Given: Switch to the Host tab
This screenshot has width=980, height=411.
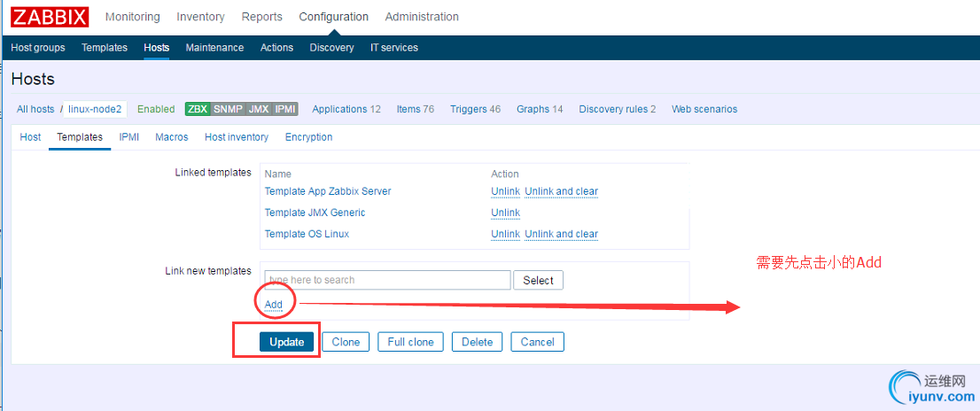Looking at the screenshot, I should pos(30,136).
